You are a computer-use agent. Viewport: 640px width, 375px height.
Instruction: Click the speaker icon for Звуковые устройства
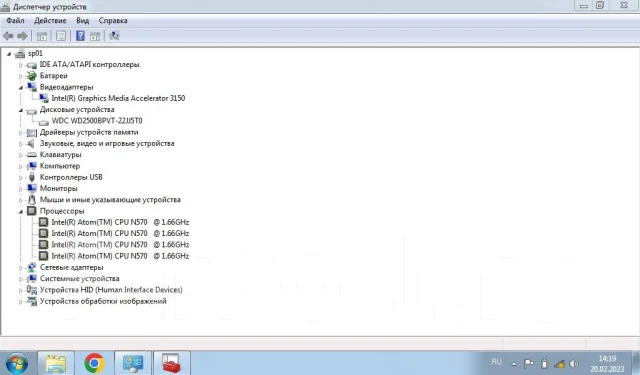click(31, 144)
